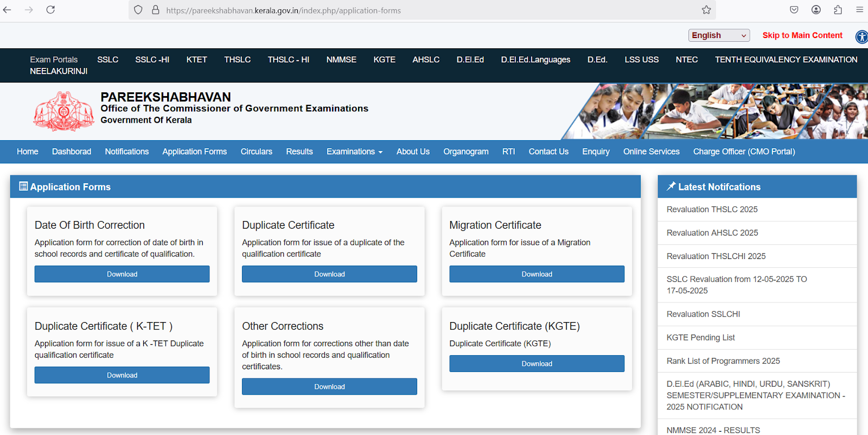This screenshot has width=868, height=435.
Task: Open Charge Officer (CMO Portal)
Action: (x=744, y=152)
